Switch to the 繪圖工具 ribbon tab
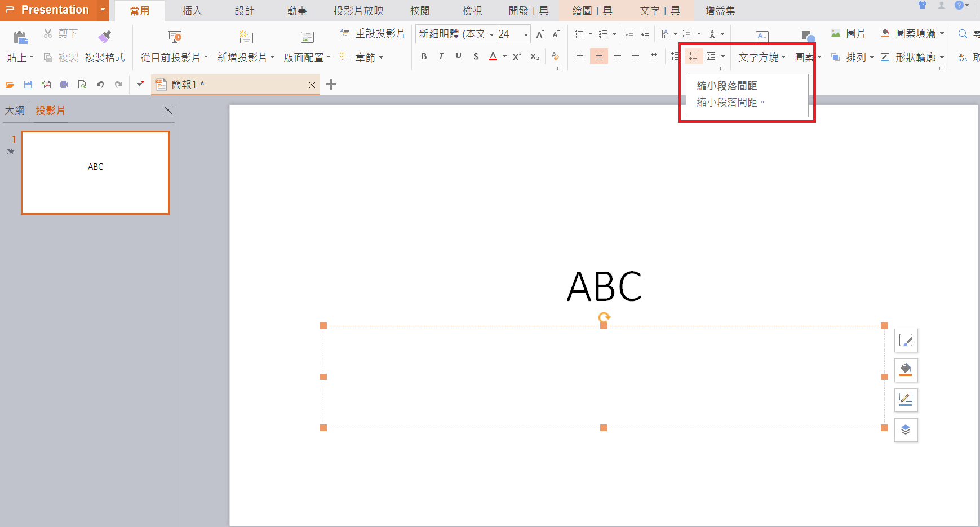Image resolution: width=980 pixels, height=527 pixels. (x=592, y=11)
